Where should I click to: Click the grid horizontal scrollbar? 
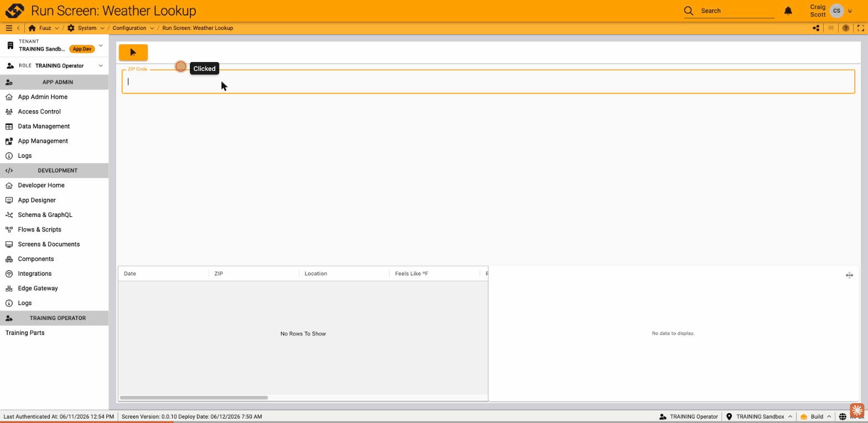click(194, 398)
